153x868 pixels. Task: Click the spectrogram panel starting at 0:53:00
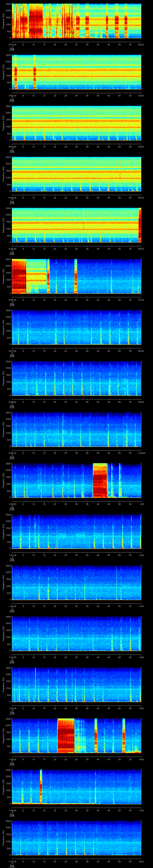76,123
